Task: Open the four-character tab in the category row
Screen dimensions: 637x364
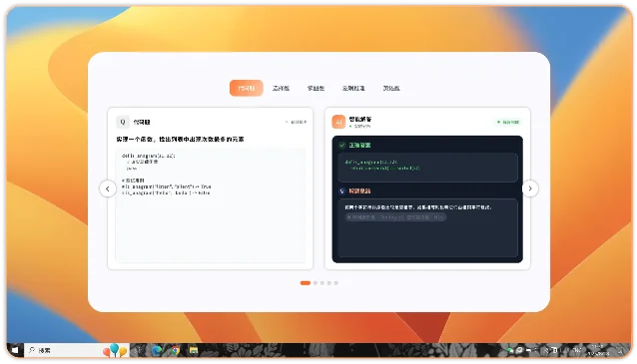Action: (x=353, y=88)
